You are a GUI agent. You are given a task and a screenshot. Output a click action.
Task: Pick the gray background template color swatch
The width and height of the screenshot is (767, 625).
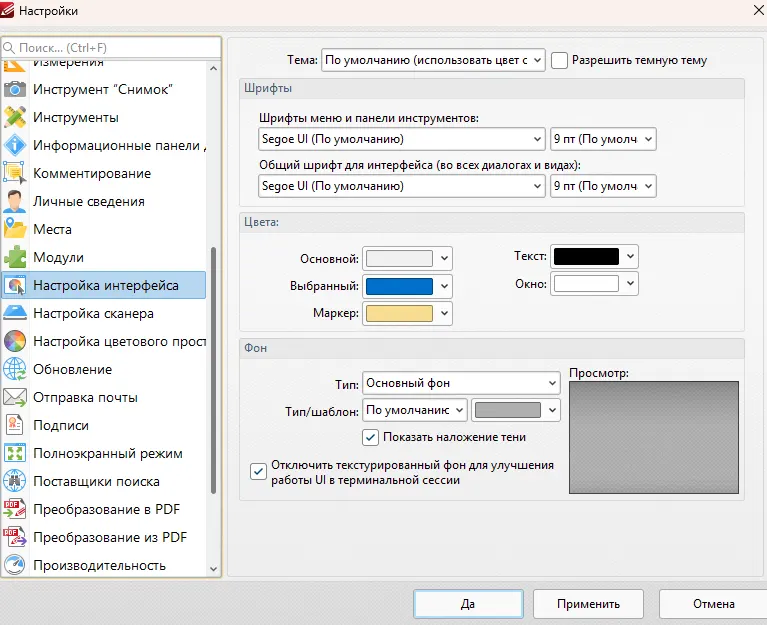[x=508, y=410]
